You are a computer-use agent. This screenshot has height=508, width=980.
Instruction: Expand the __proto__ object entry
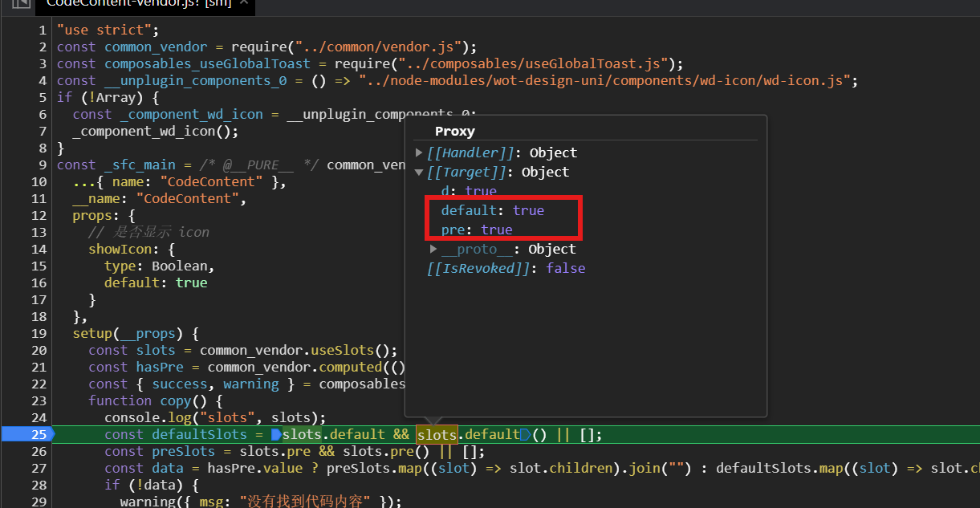[434, 250]
